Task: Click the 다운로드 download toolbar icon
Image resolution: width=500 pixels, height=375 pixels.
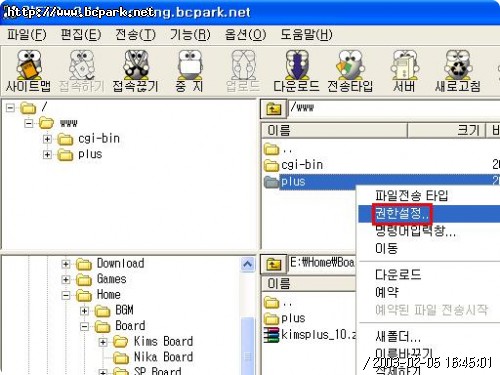Action: pos(296,71)
